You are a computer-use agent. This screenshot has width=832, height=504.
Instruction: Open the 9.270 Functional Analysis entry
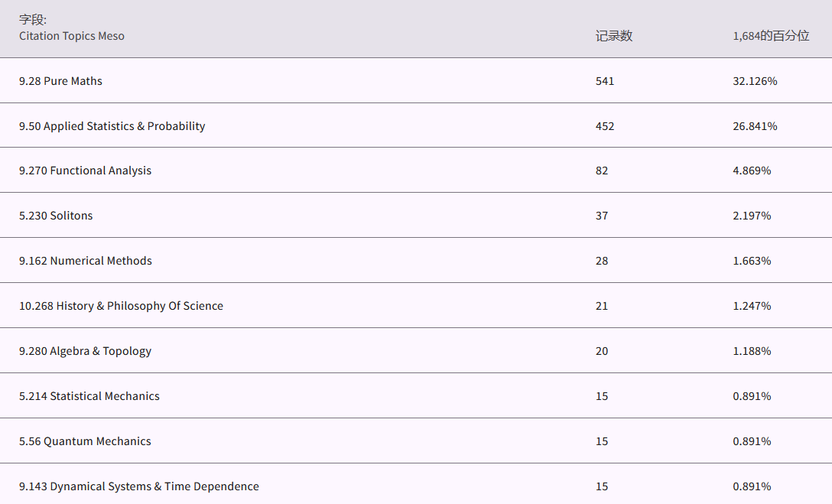coord(85,171)
